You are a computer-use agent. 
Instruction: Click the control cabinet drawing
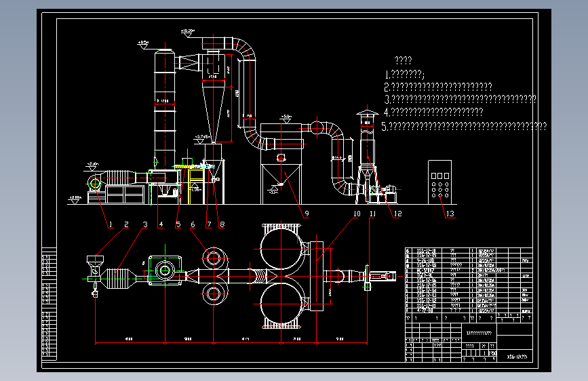(440, 182)
